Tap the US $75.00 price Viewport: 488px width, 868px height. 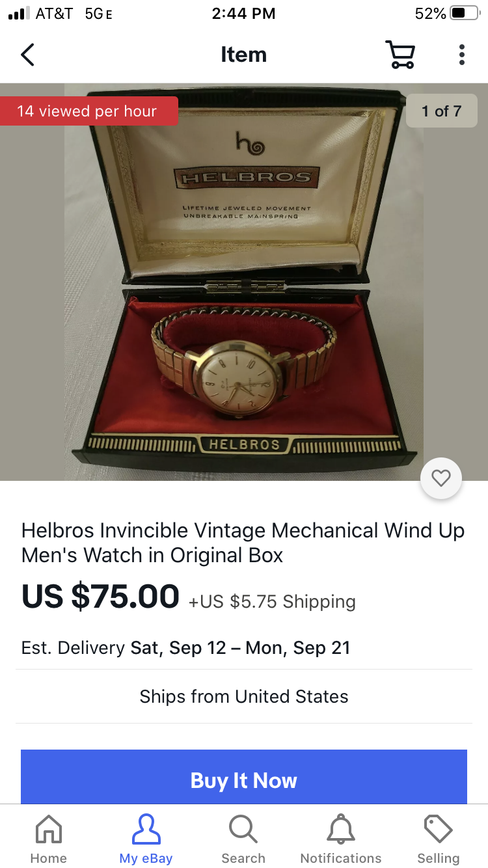pyautogui.click(x=100, y=596)
